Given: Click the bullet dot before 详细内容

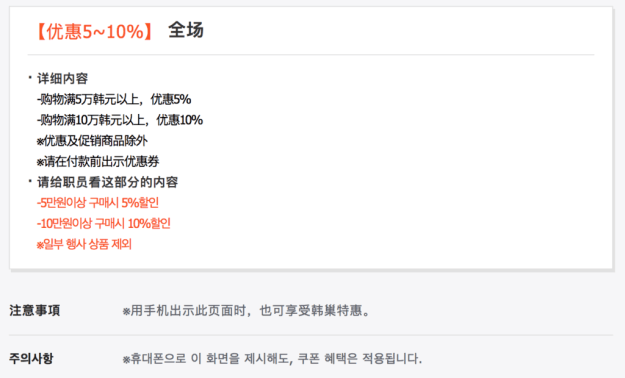Looking at the screenshot, I should (x=30, y=77).
